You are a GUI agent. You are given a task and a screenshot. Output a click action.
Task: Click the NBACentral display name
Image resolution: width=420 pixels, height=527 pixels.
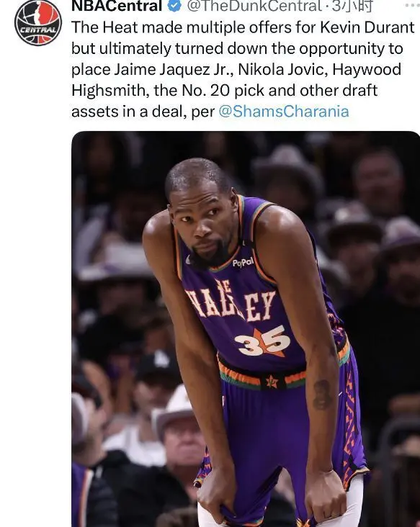coord(117,5)
